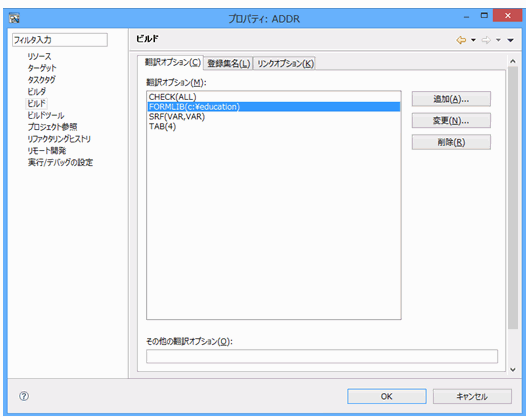Image resolution: width=526 pixels, height=417 pixels.
Task: Select ビルドツール in the property tree
Action: [46, 115]
